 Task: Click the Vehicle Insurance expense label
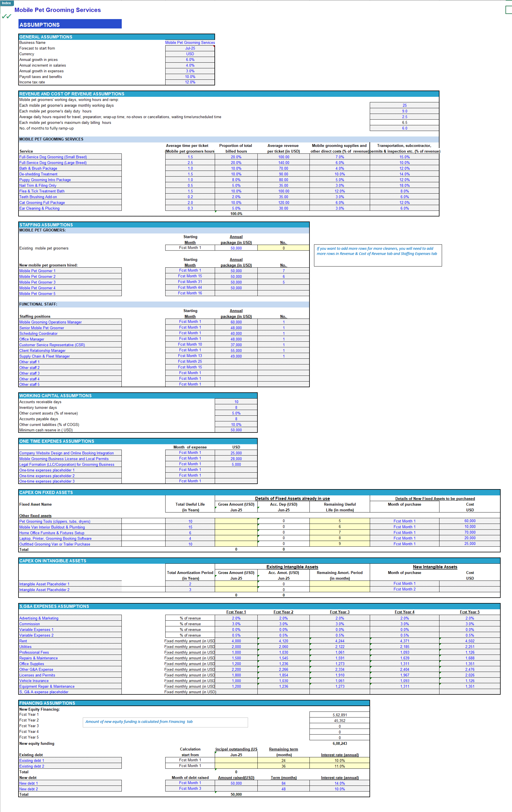70,681
